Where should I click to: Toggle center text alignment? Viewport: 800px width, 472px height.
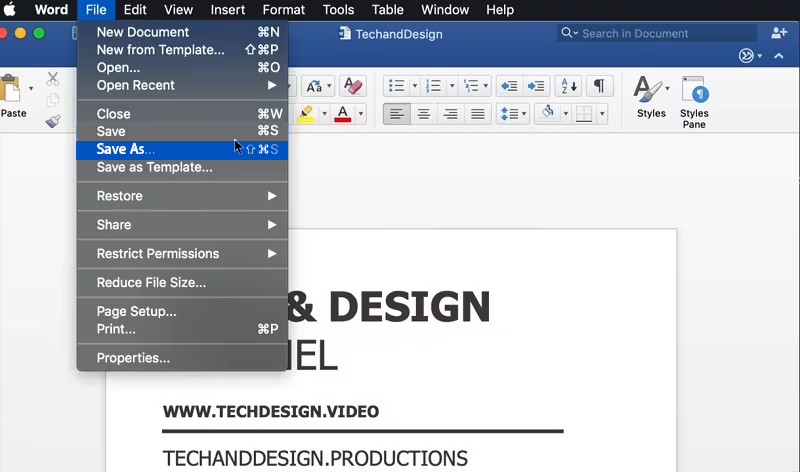coord(424,114)
